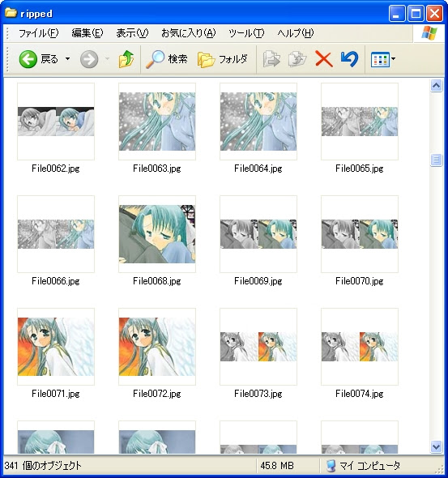This screenshot has height=478, width=448.
Task: Select the File0068.jpg thumbnail
Action: tap(157, 234)
